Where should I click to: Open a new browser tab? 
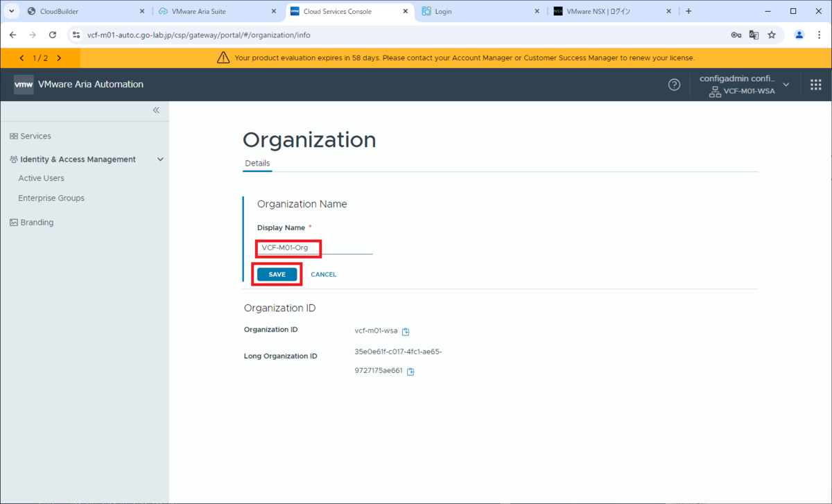pos(688,11)
